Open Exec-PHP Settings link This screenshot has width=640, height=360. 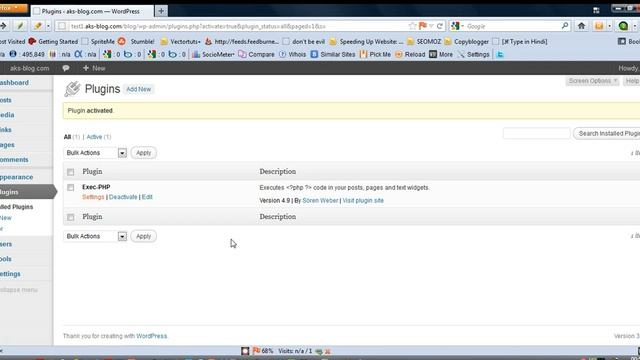tap(93, 197)
